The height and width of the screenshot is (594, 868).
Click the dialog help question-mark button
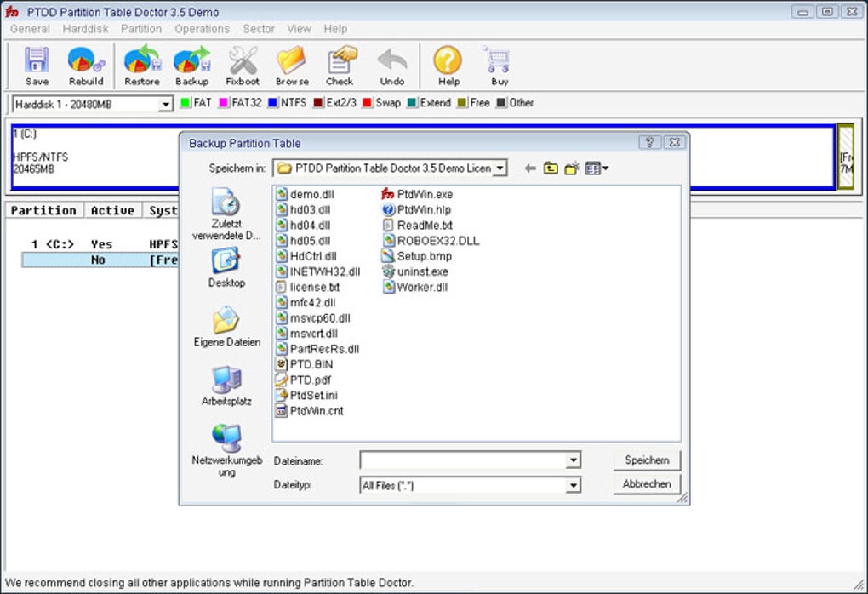point(649,142)
